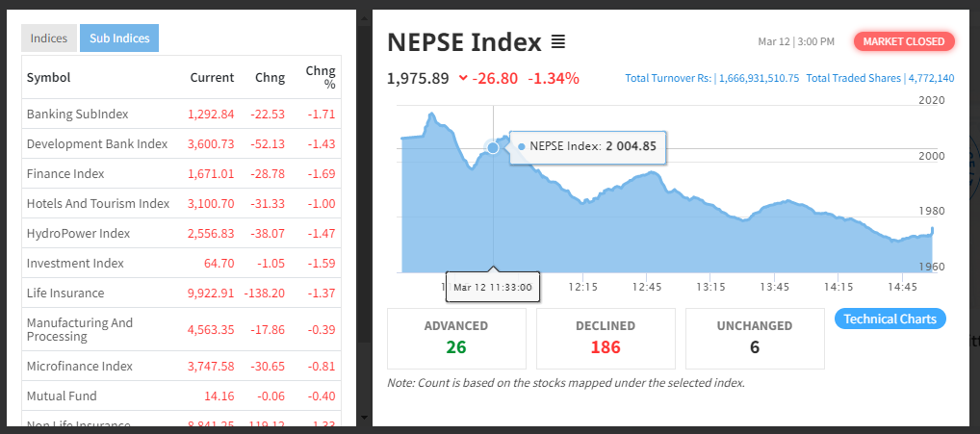Click the MARKET CLOSED badge
This screenshot has height=434, width=980.
click(x=903, y=41)
